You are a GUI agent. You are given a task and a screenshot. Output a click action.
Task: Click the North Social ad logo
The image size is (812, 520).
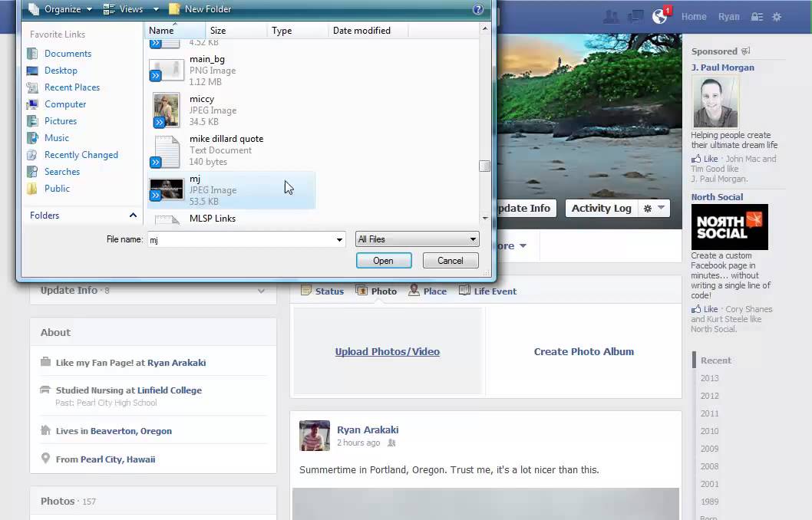click(x=729, y=227)
